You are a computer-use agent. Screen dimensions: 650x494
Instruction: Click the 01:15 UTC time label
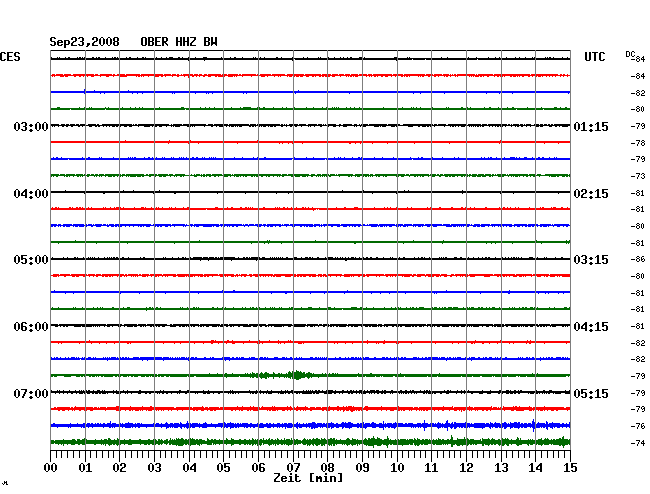click(x=591, y=127)
